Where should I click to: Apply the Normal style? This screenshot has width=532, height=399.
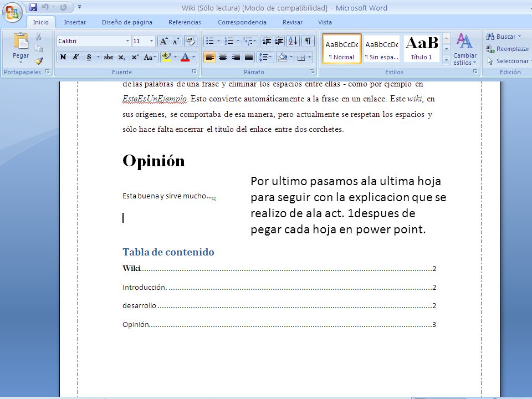coord(342,49)
